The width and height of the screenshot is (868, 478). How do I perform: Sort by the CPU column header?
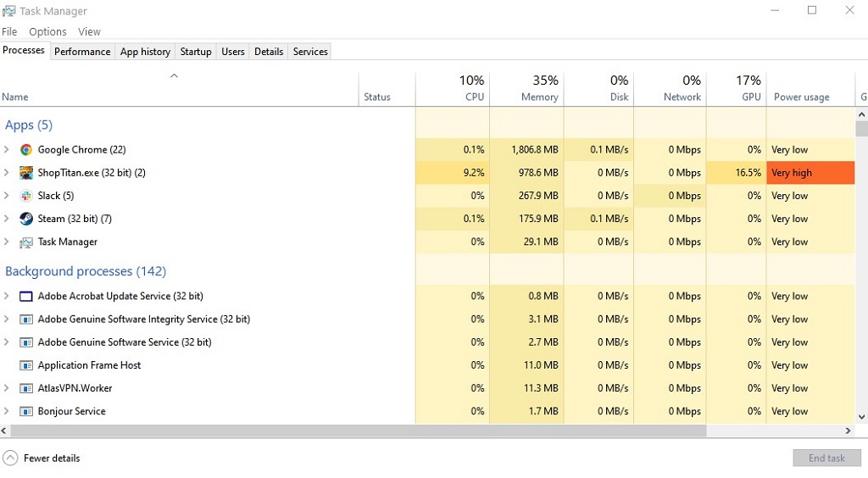tap(453, 88)
